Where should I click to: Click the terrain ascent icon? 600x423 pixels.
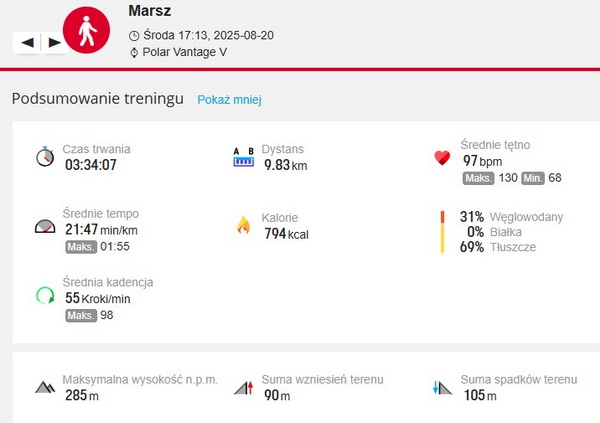[x=243, y=387]
